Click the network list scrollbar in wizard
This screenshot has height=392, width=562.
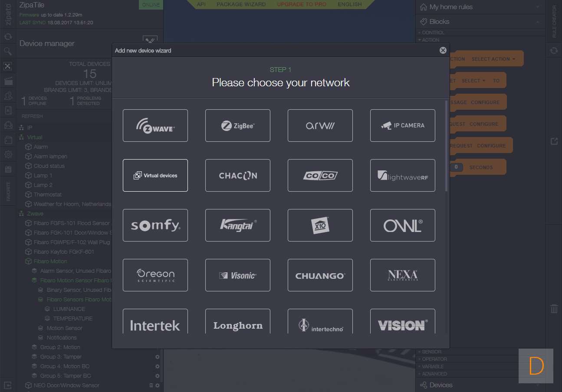pos(446,146)
